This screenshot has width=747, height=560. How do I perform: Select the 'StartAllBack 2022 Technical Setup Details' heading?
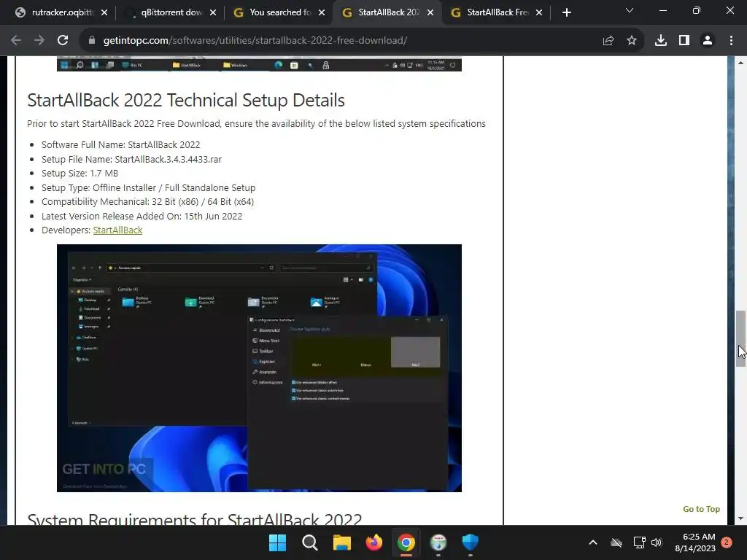click(186, 101)
